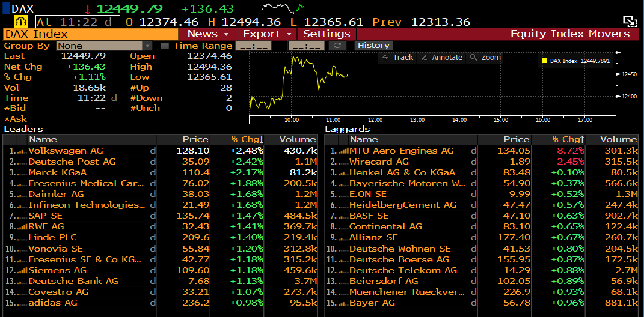Click the yellow clock icon beside the time
644x317 pixels.
click(20, 21)
